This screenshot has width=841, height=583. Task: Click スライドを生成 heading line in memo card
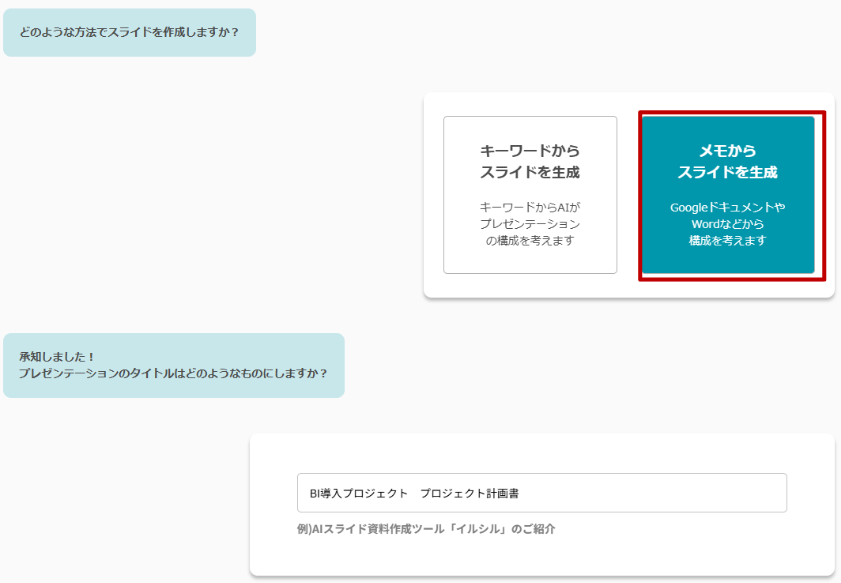[727, 172]
